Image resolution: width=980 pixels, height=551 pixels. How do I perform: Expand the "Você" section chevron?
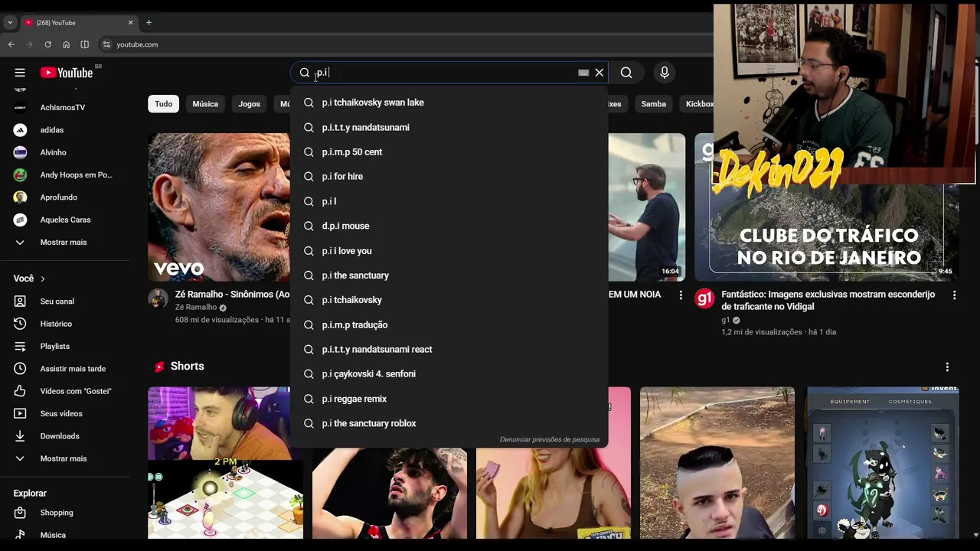point(43,279)
